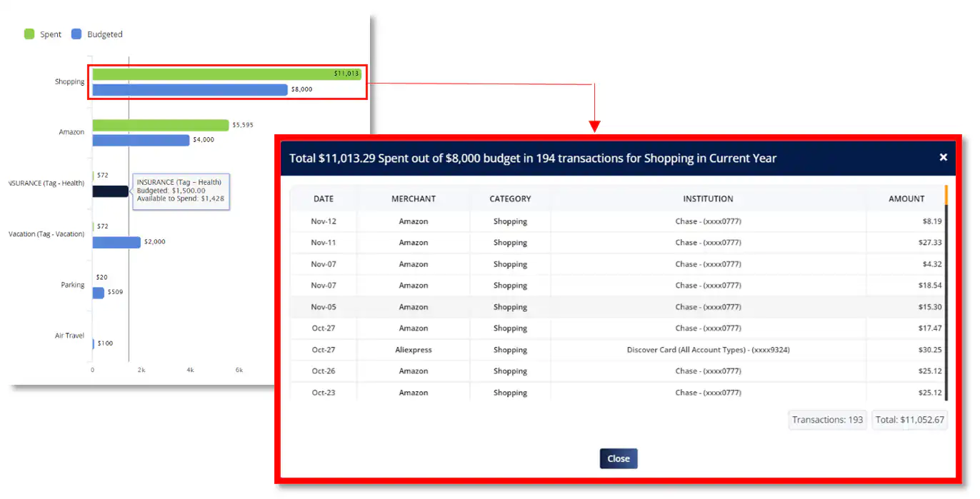Sort table by CATEGORY column header

[x=510, y=198]
